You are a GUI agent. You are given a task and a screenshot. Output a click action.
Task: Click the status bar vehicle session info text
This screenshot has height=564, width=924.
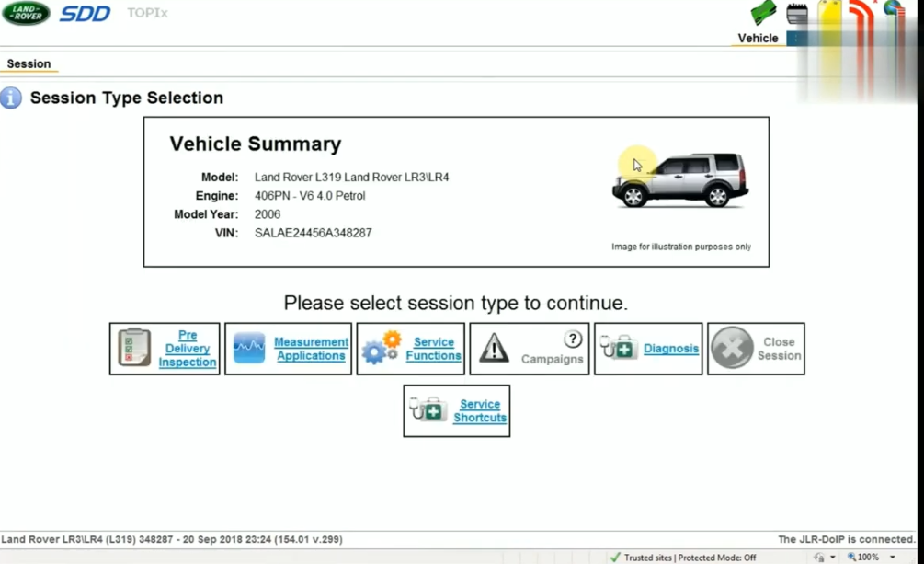(172, 539)
